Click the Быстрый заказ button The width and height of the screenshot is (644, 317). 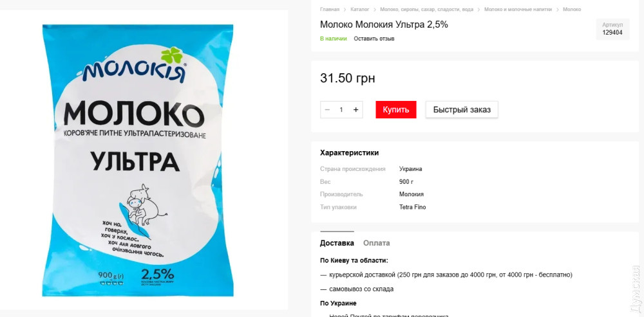[462, 110]
